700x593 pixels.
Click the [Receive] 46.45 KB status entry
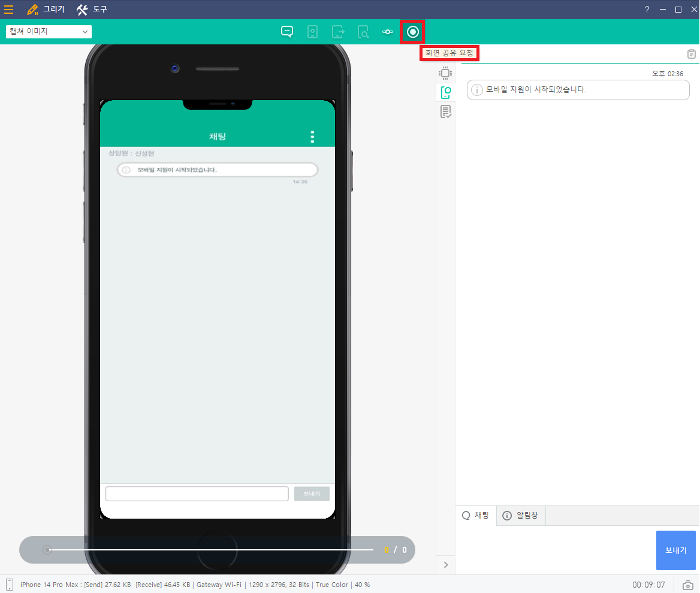point(162,585)
